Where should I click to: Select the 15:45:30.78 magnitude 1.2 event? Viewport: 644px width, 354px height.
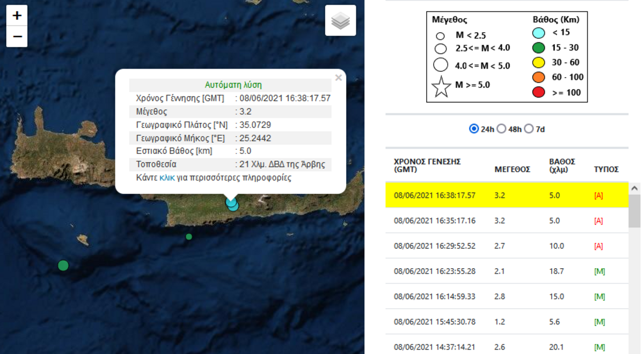click(434, 322)
